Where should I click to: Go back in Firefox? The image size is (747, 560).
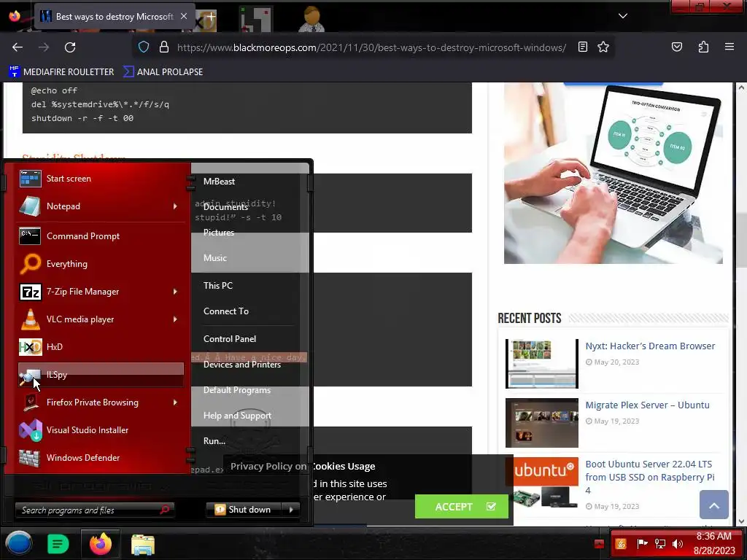(18, 47)
